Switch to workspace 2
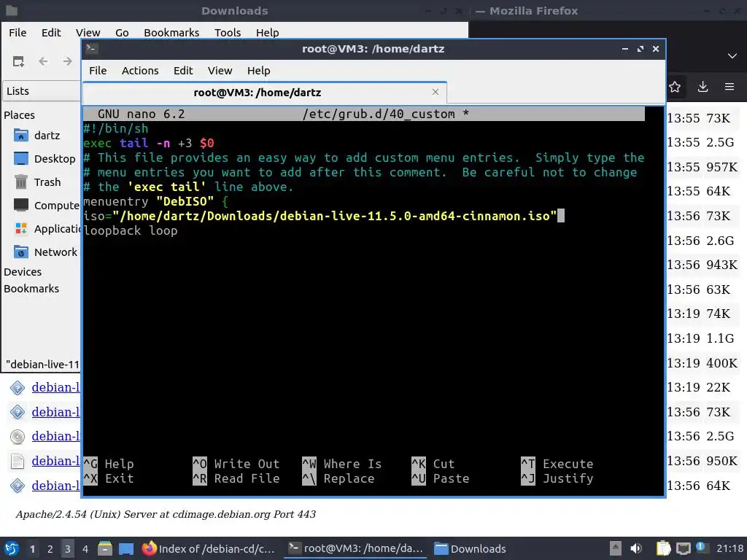Screen dimensions: 747x560 coord(50,549)
